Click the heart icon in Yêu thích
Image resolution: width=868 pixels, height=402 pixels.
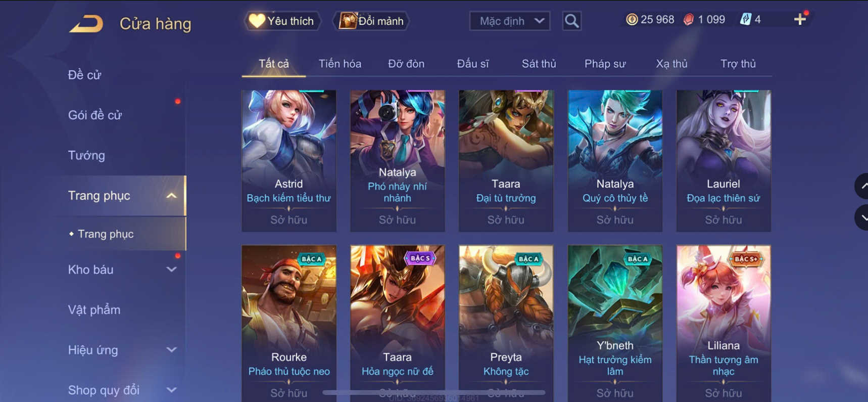(257, 21)
